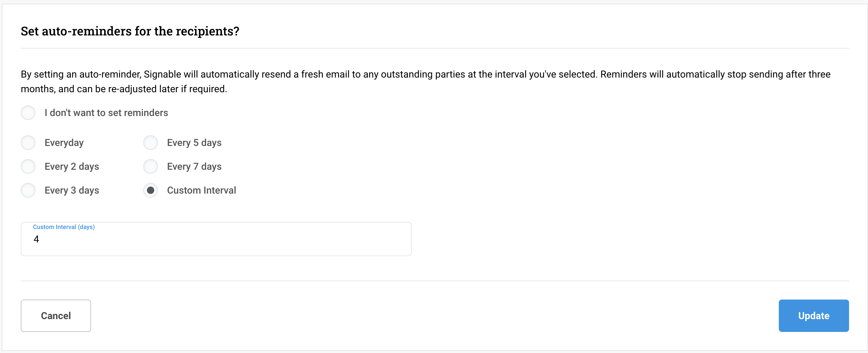Pick the Every 3 days interval
Image resolution: width=868 pixels, height=353 pixels.
click(x=28, y=190)
